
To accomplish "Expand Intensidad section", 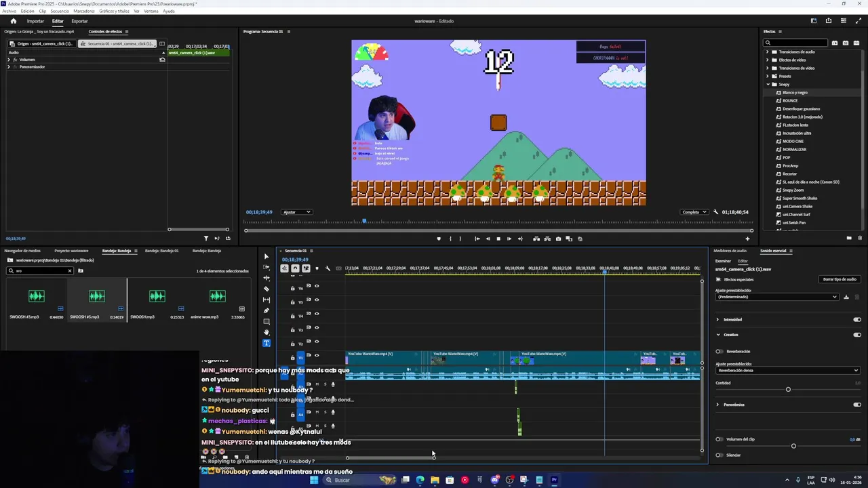I will [x=717, y=319].
